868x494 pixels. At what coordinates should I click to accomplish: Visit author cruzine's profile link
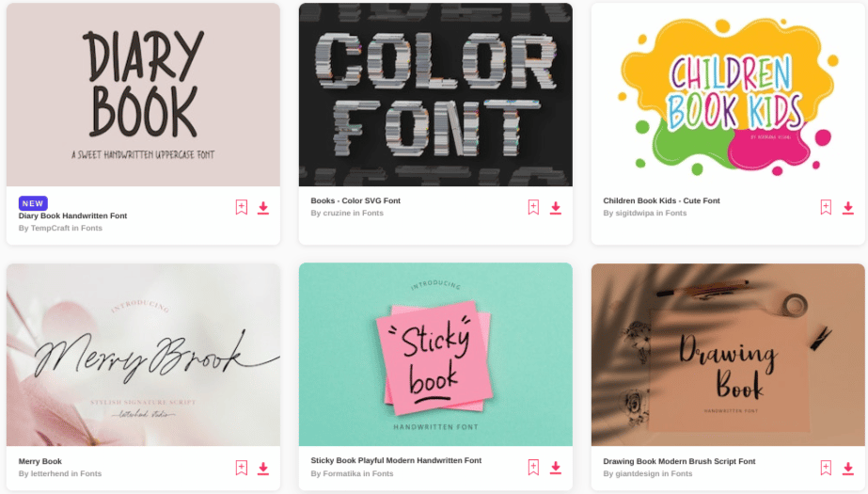[337, 213]
